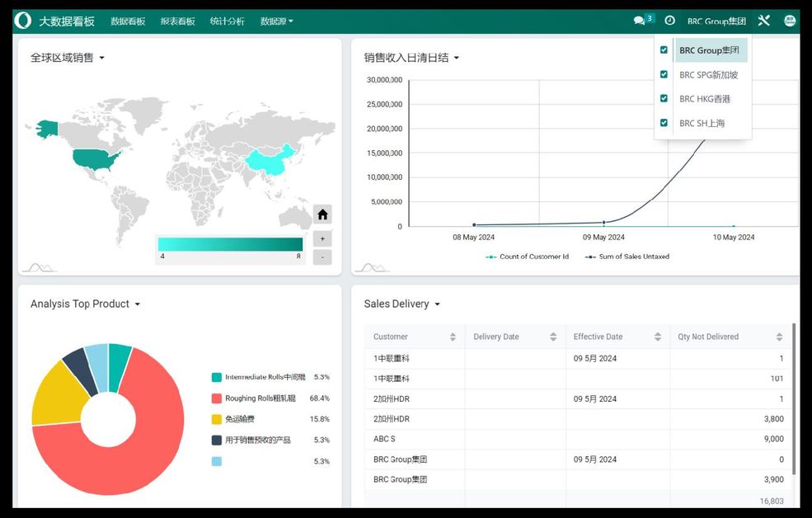The width and height of the screenshot is (812, 518).
Task: Toggle Count of Customer Id legend series
Action: 527,257
